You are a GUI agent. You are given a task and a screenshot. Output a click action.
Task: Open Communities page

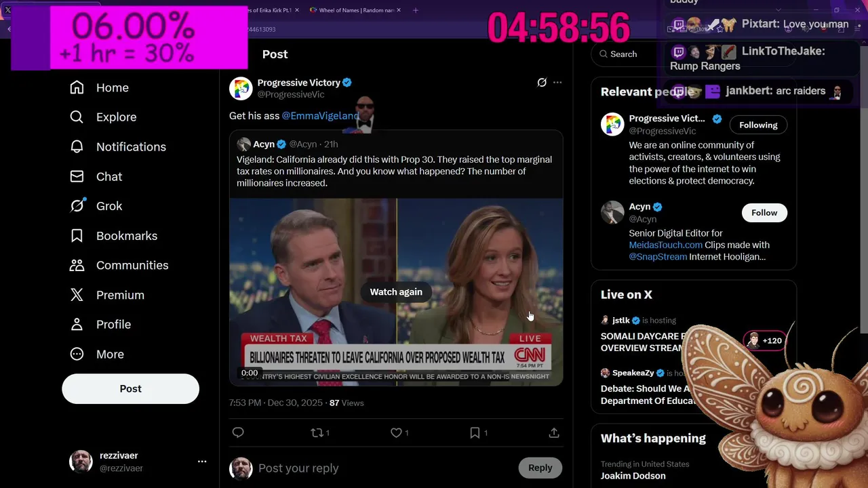pyautogui.click(x=119, y=265)
